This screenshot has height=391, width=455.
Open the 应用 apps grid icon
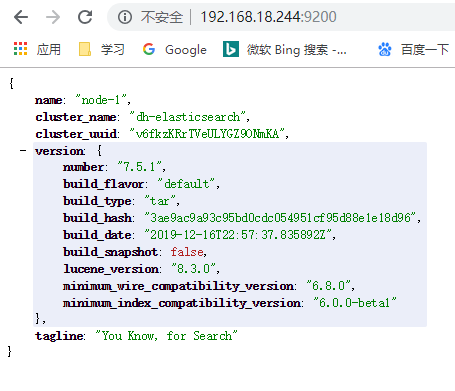(x=20, y=49)
